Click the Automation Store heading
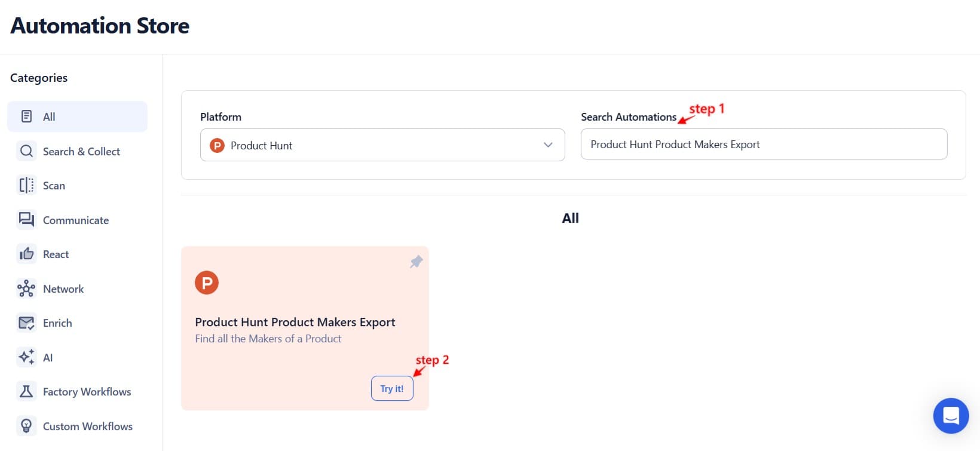Viewport: 980px width, 451px height. (x=99, y=26)
